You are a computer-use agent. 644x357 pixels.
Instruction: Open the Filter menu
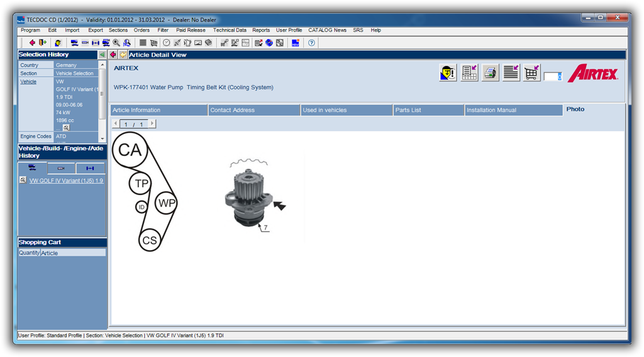163,30
